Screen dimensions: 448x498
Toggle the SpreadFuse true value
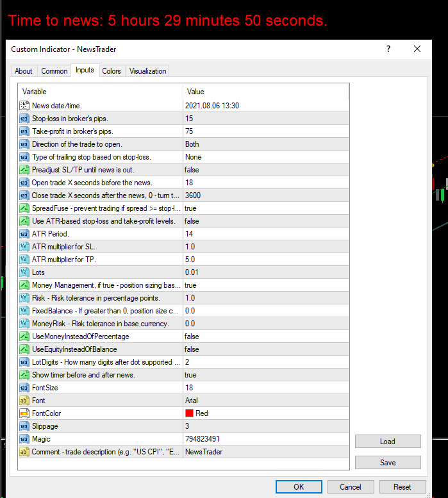tap(266, 208)
